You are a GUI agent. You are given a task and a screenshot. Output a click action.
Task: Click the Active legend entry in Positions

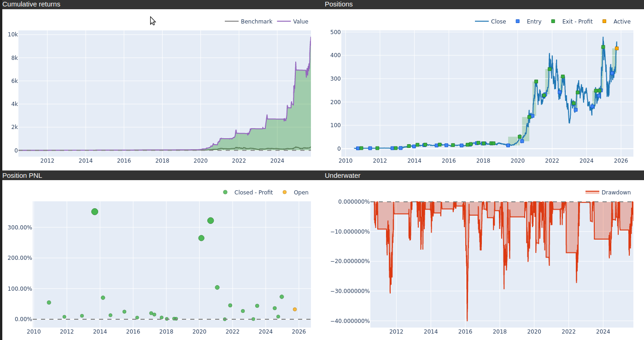[621, 22]
